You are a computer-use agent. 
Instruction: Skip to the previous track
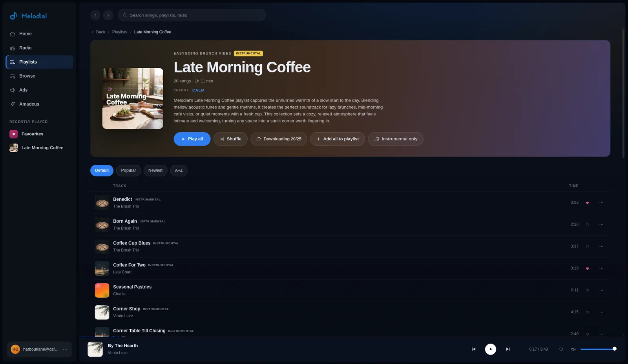click(473, 349)
